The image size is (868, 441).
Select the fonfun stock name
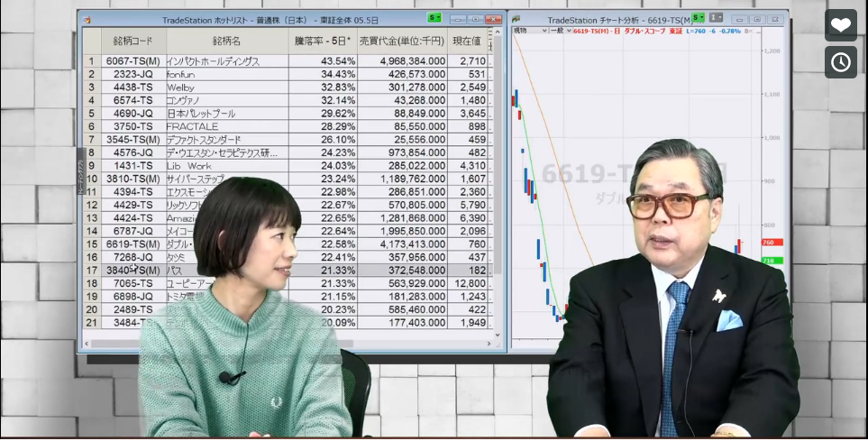(180, 74)
